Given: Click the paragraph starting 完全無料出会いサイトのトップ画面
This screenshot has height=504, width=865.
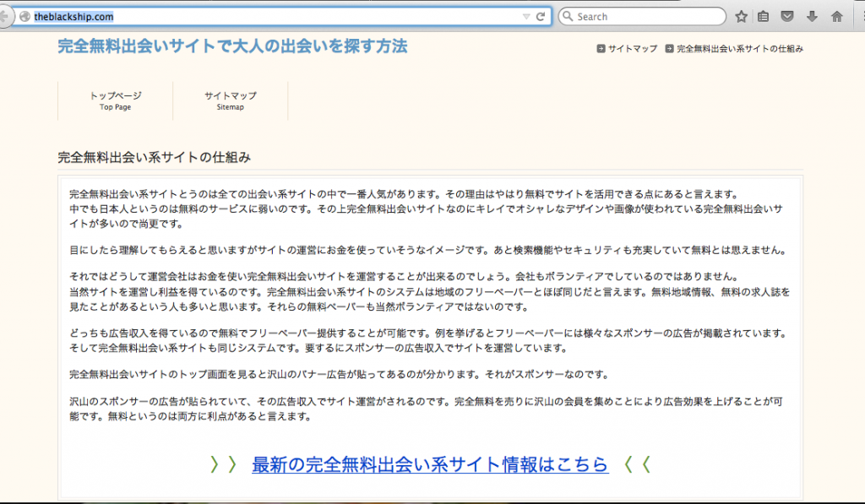Looking at the screenshot, I should 340,375.
